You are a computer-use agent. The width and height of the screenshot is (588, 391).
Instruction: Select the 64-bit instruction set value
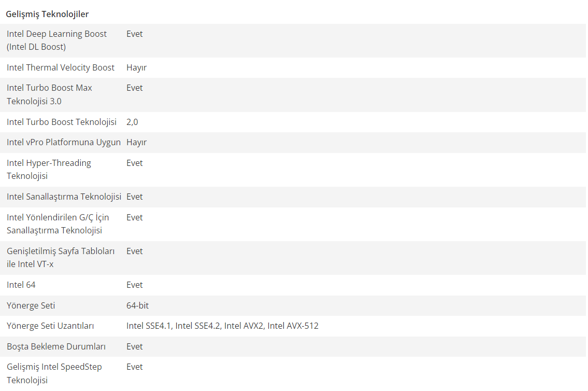[x=137, y=305]
